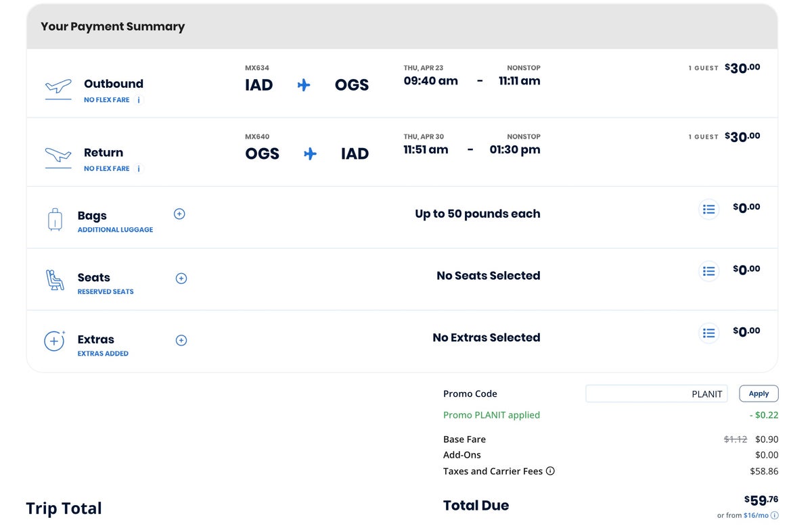Click into the Promo Code field

656,394
